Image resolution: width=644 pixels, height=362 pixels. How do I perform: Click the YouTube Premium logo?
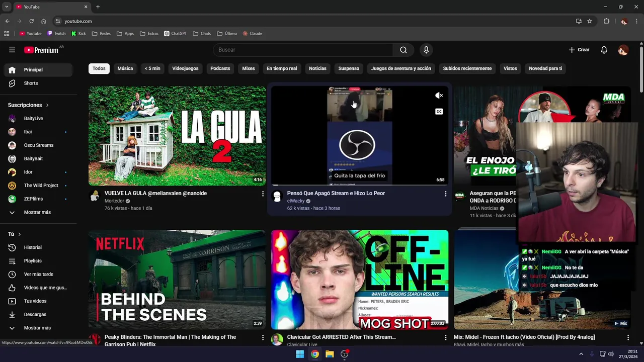[x=41, y=50]
